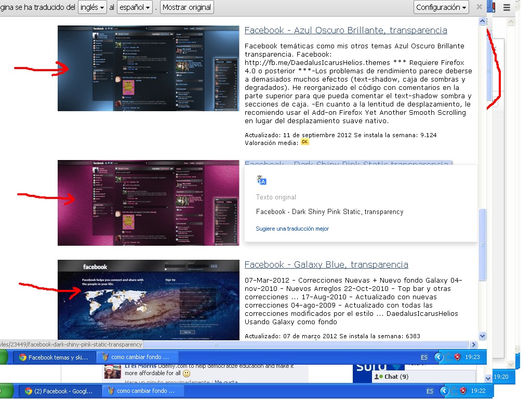Click the OK rating badge
Image resolution: width=532 pixels, height=399 pixels.
(304, 142)
